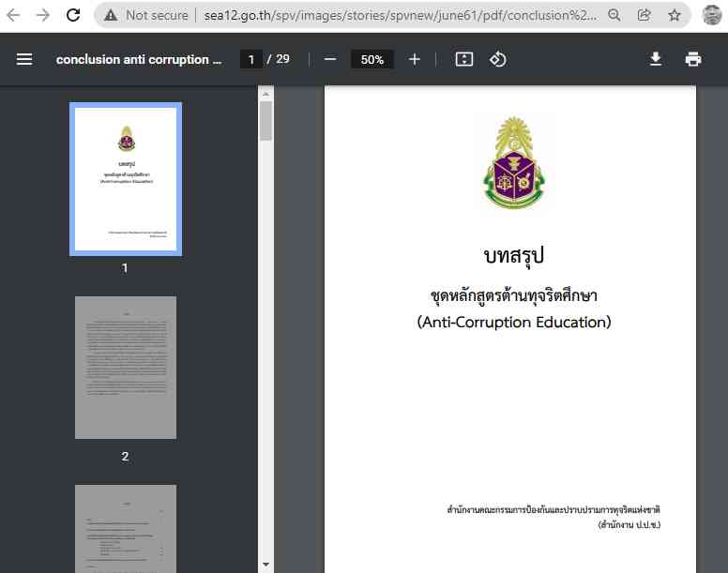Screen dimensions: 728x573
Task: Share this page from address bar
Action: [x=645, y=15]
